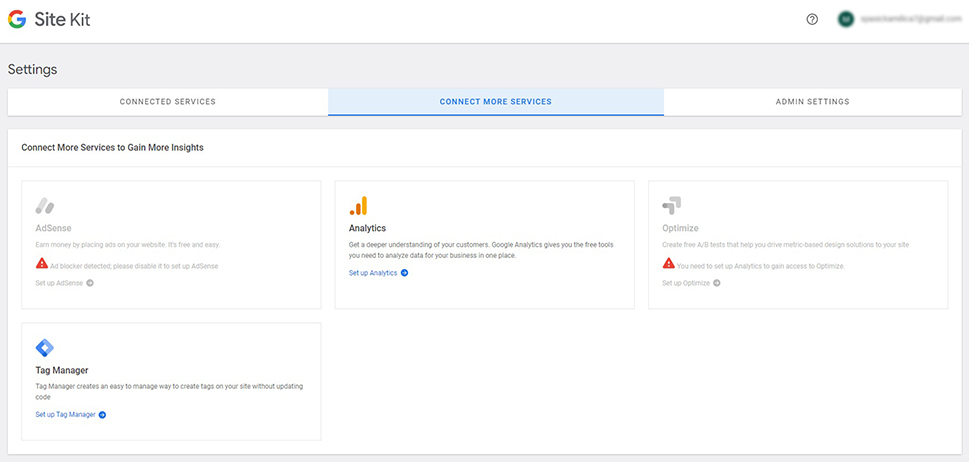Click arrow icon beside Set up Tag Manager
The width and height of the screenshot is (969, 462).
click(103, 415)
